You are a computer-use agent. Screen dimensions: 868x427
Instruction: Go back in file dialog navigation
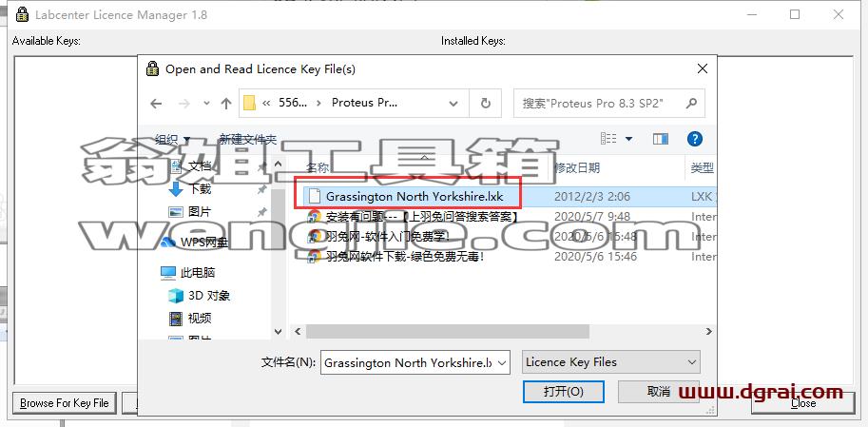coord(156,104)
